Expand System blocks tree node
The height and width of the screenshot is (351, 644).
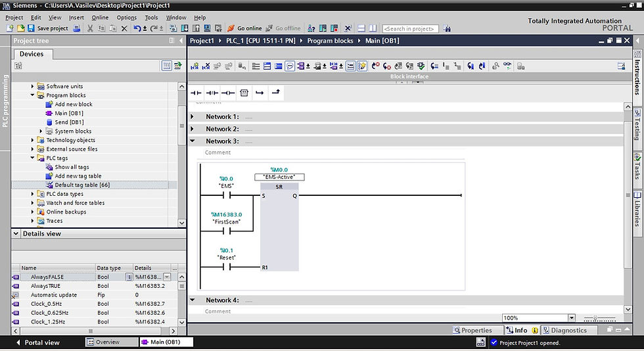pyautogui.click(x=41, y=131)
